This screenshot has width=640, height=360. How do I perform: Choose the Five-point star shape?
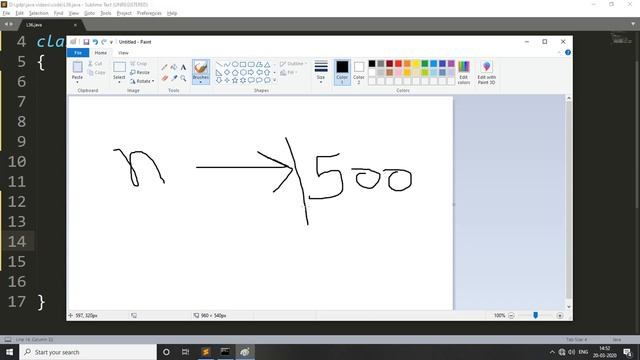235,80
